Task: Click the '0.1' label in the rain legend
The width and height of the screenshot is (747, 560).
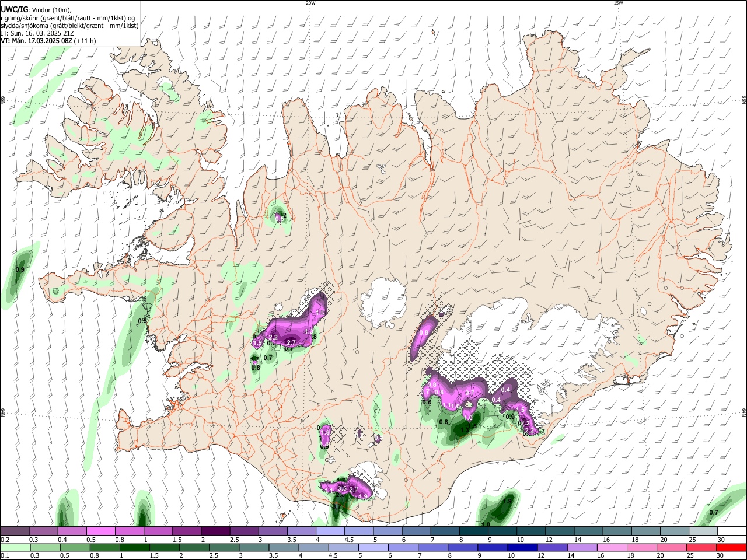Action: click(x=4, y=556)
